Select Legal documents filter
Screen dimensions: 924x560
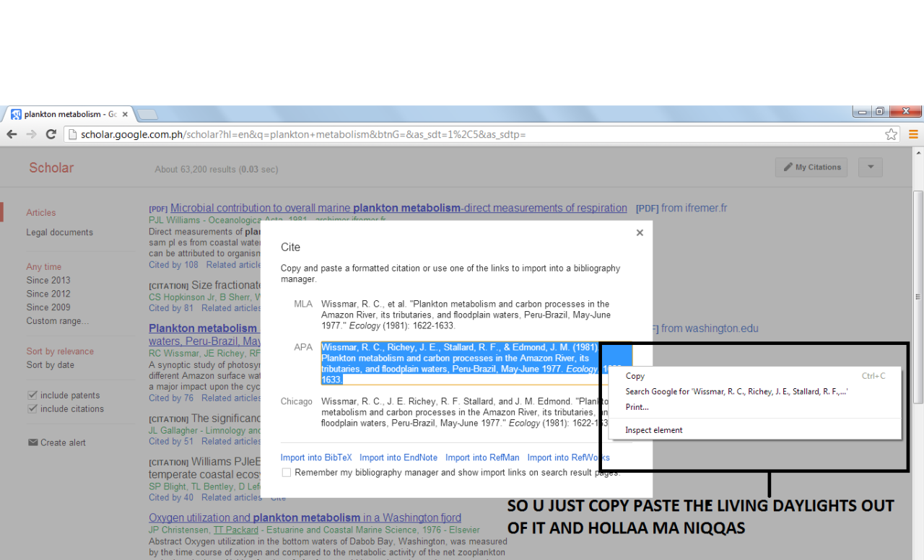[x=60, y=232]
